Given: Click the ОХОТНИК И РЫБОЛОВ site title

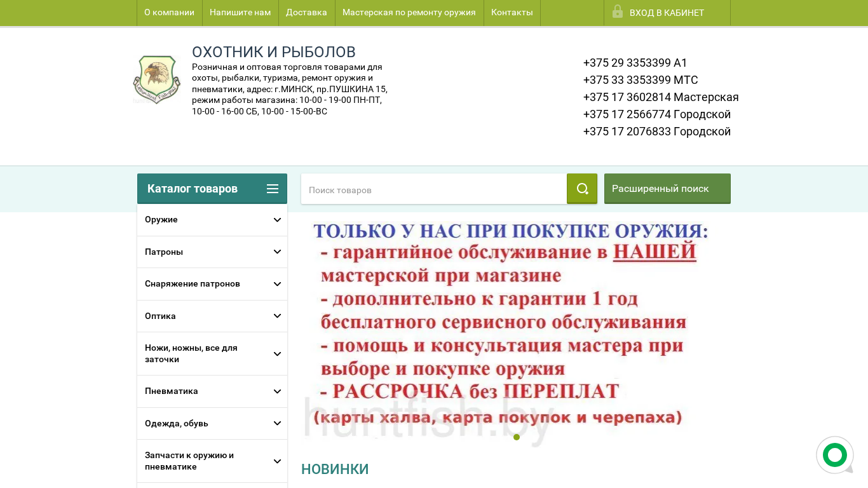Looking at the screenshot, I should pyautogui.click(x=274, y=52).
